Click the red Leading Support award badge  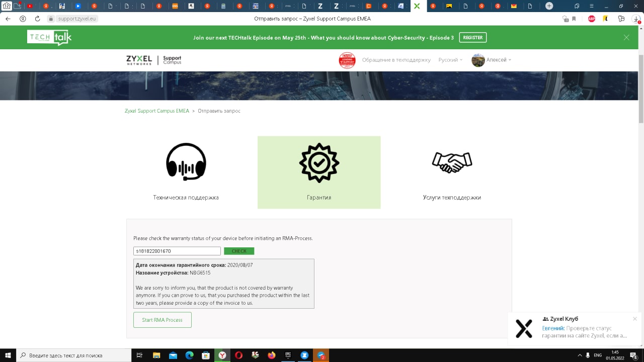(347, 60)
